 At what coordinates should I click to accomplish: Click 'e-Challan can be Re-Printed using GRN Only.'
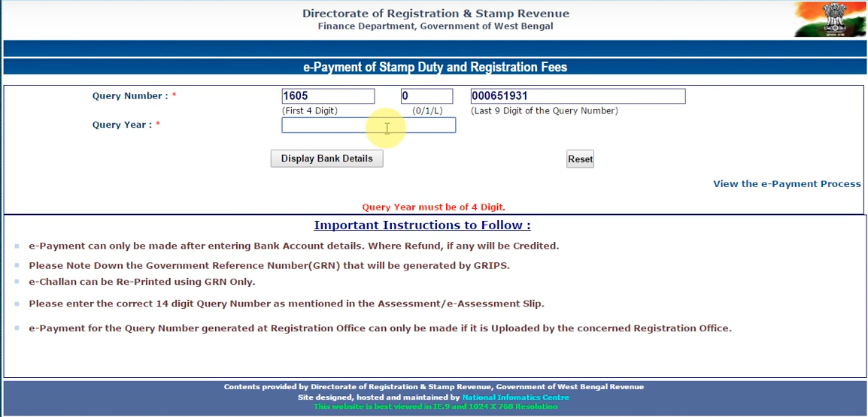tap(142, 282)
